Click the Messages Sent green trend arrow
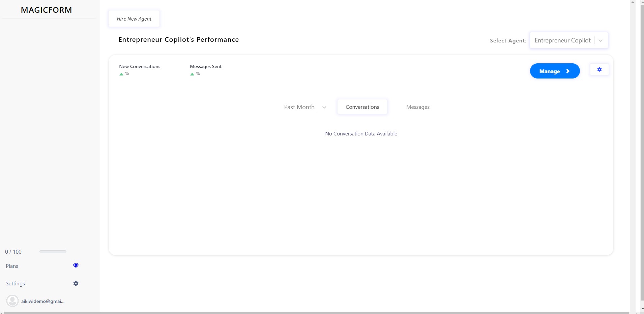Screen dimensions: 644x314 coord(192,74)
